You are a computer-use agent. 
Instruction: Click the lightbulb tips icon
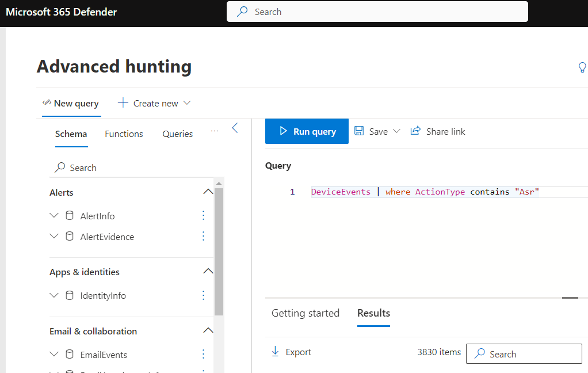582,67
